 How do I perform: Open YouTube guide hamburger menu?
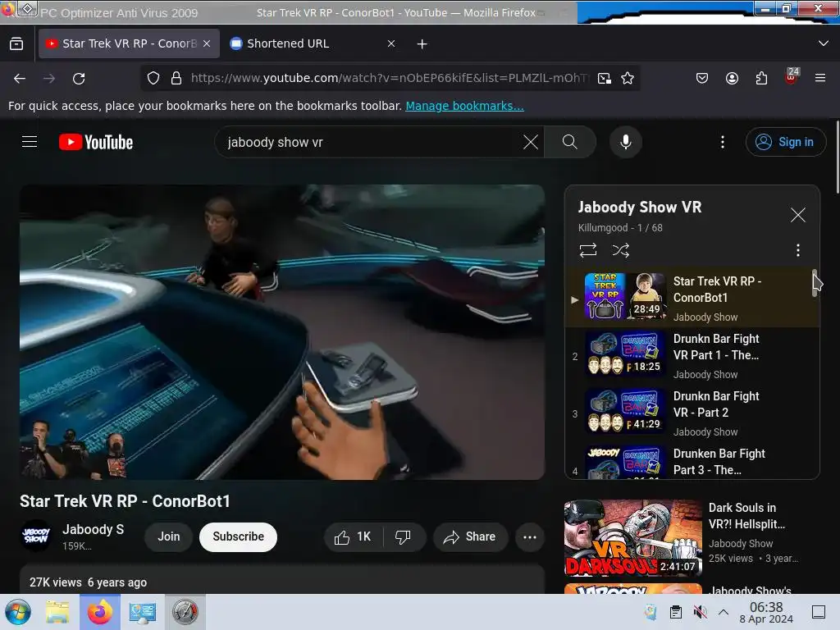pyautogui.click(x=30, y=142)
